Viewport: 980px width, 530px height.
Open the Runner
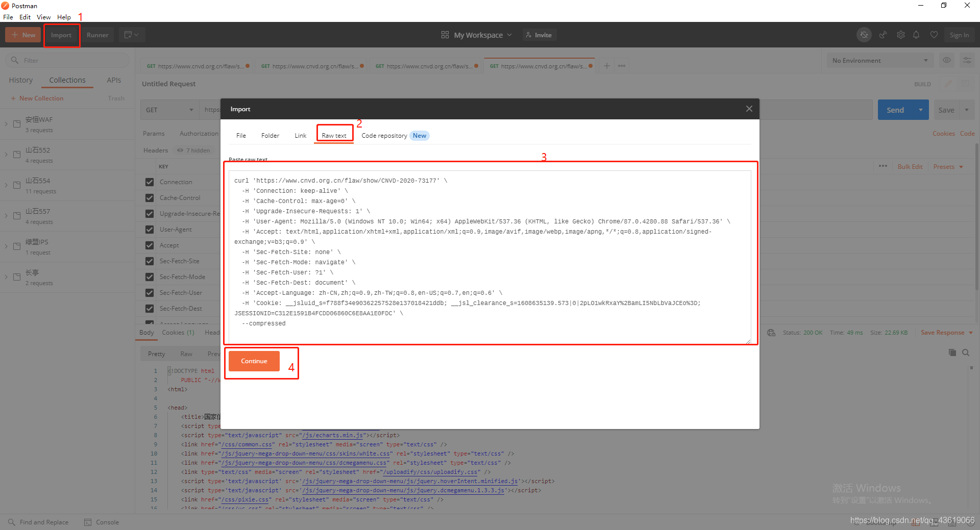click(x=97, y=35)
